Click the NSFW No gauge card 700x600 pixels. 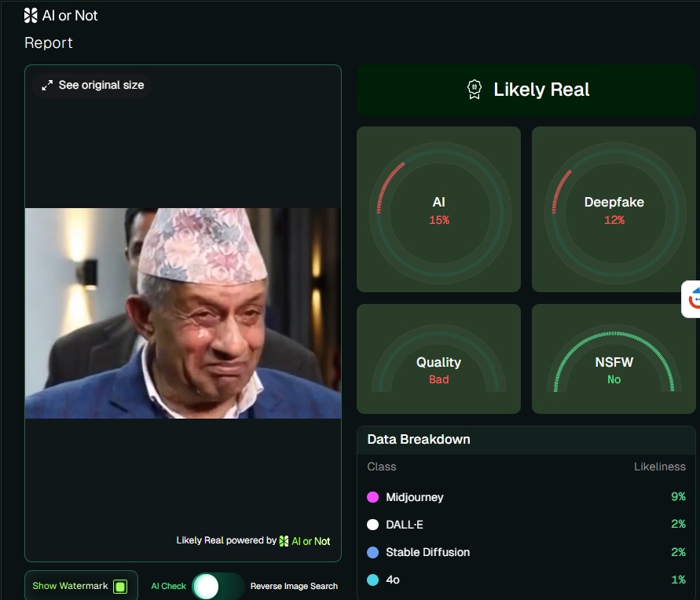tap(614, 359)
